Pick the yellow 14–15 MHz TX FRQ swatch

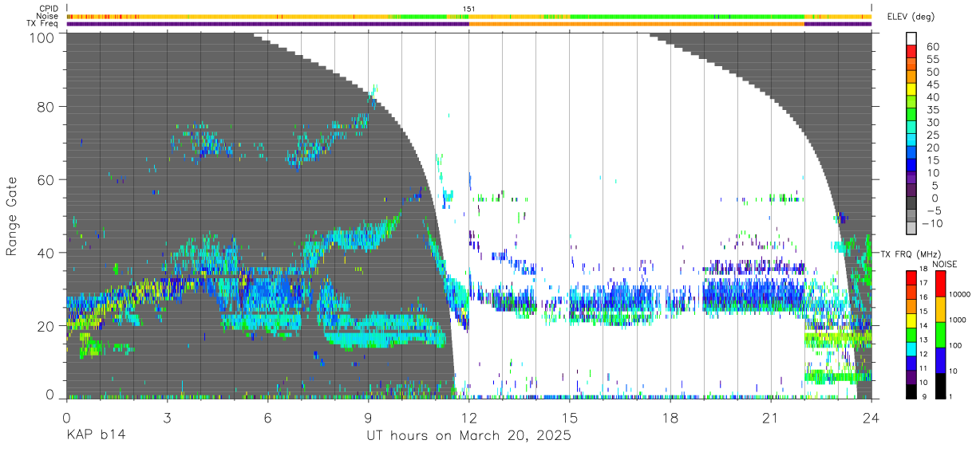point(911,319)
